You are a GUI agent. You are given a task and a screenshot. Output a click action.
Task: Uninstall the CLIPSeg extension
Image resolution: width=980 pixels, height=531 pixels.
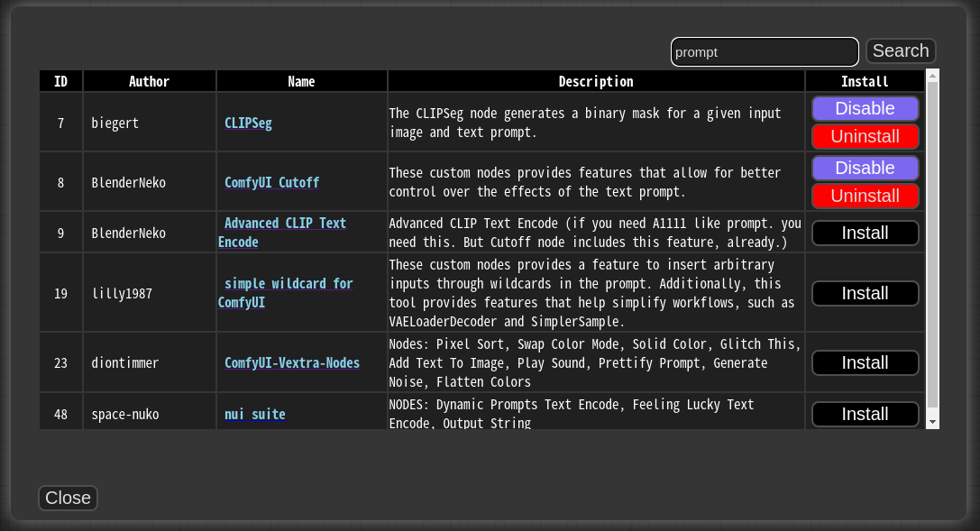click(x=864, y=137)
